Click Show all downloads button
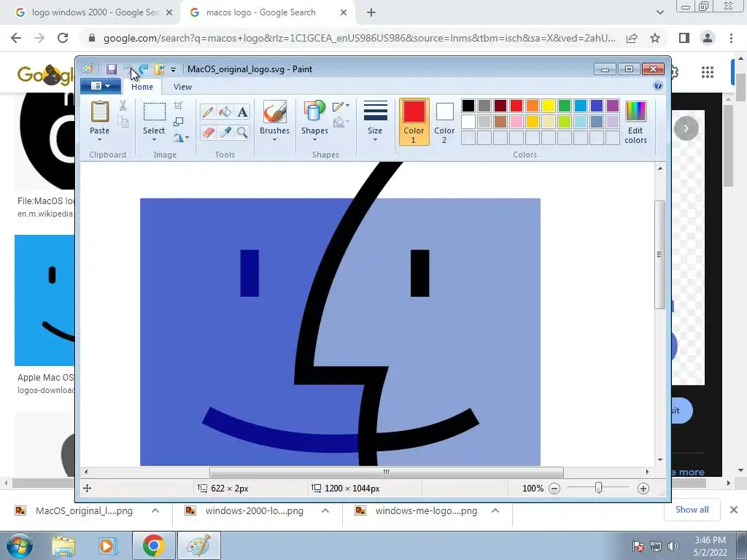Image resolution: width=747 pixels, height=560 pixels. (692, 510)
